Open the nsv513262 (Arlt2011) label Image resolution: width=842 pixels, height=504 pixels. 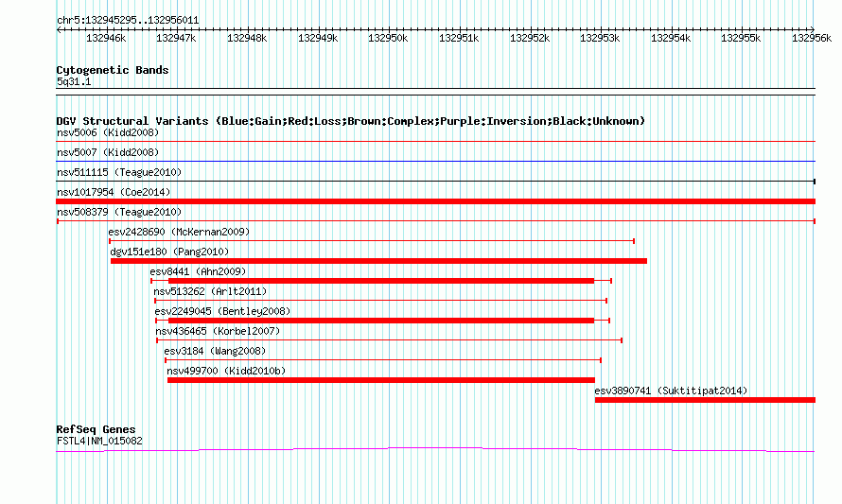pos(210,291)
